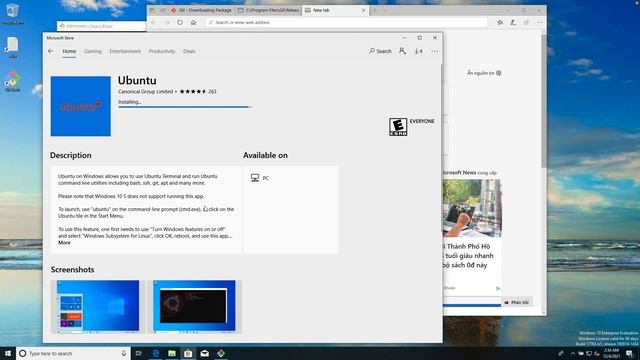
Task: Open Mail from the taskbar
Action: pyautogui.click(x=204, y=353)
